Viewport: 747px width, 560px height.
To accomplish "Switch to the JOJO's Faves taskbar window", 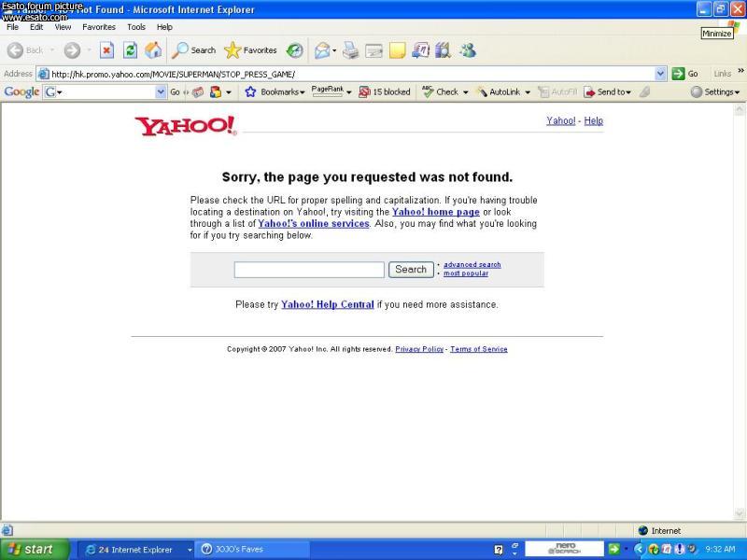I will tap(251, 550).
